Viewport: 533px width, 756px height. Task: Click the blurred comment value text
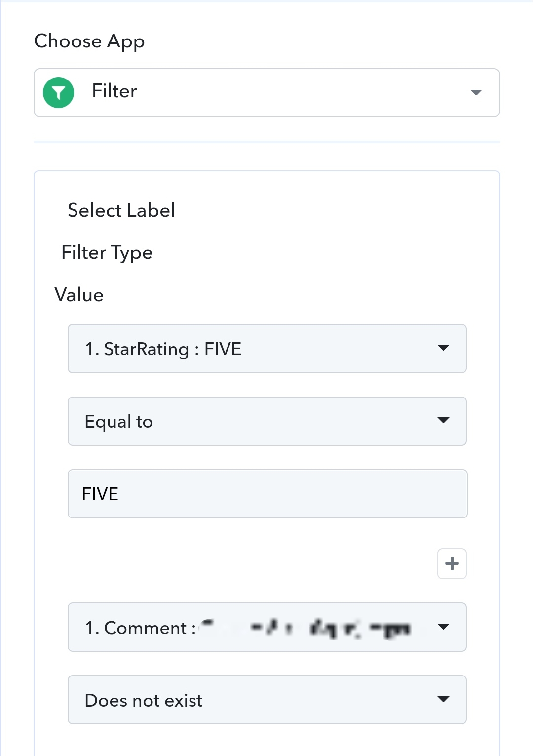click(x=306, y=628)
